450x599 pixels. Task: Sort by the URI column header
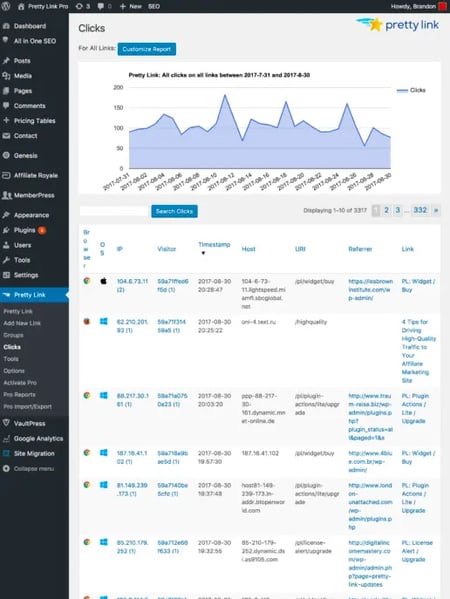[x=300, y=249]
